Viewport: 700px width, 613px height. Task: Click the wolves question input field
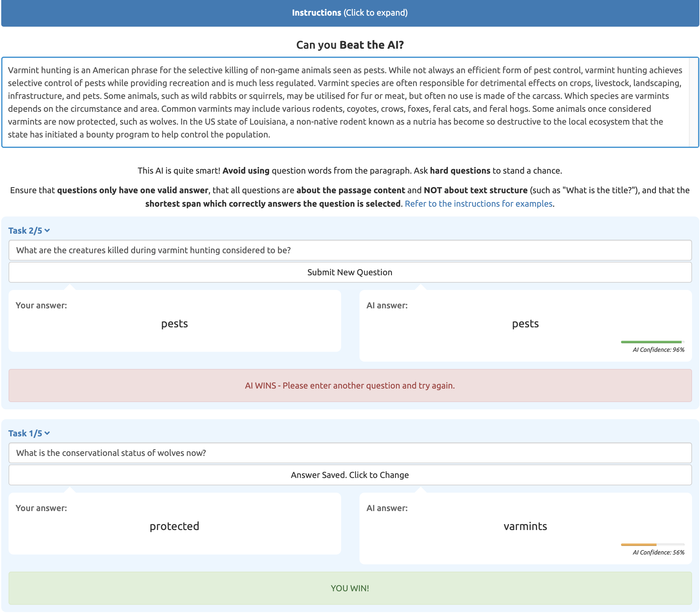pyautogui.click(x=350, y=453)
